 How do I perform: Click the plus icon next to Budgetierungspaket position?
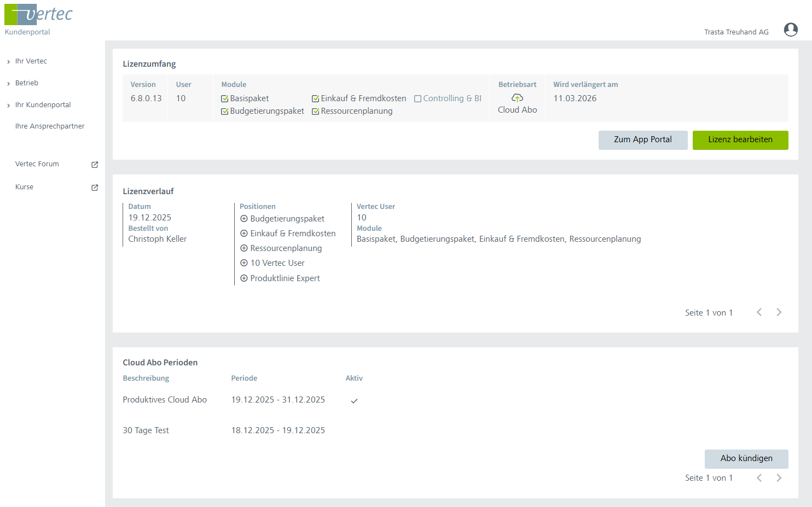244,219
